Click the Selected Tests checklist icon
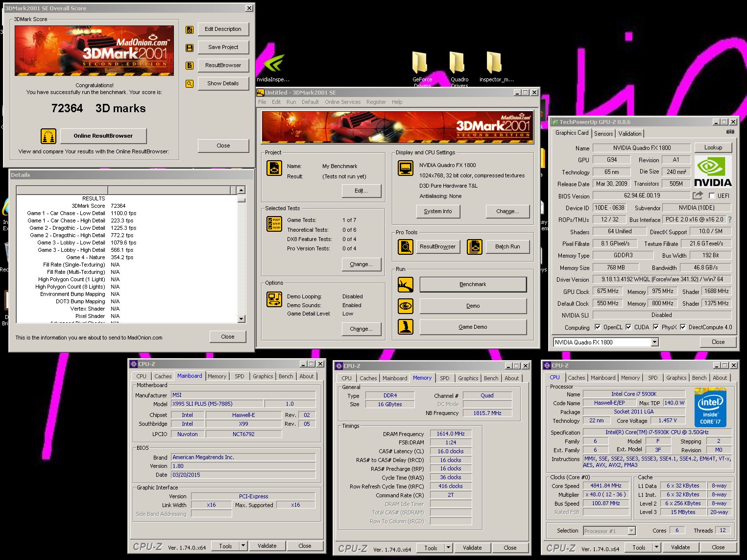The width and height of the screenshot is (747, 560). 274,224
